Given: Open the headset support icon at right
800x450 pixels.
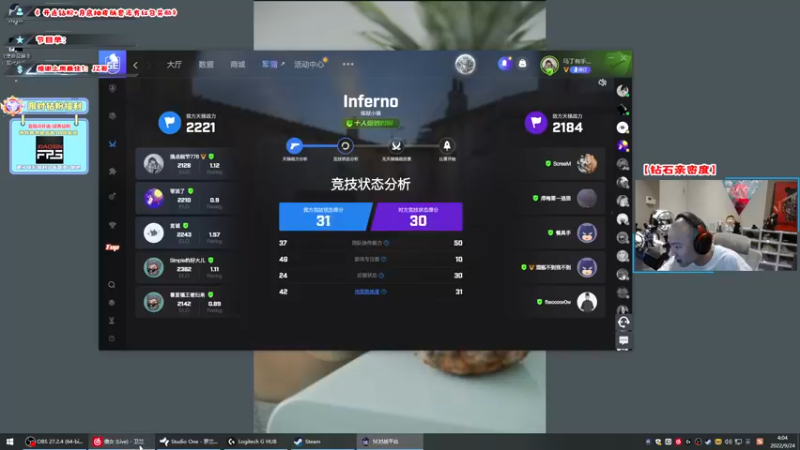Looking at the screenshot, I should [623, 322].
